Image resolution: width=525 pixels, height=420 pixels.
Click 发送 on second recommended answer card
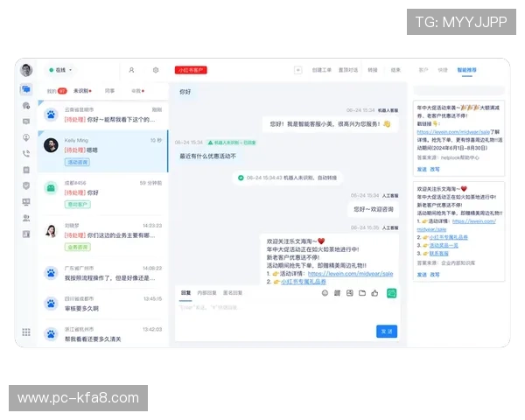422,274
